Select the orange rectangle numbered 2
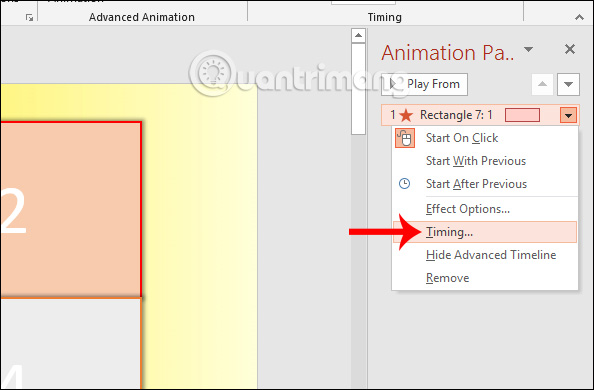Screen dimensions: 594x390 point(71,210)
